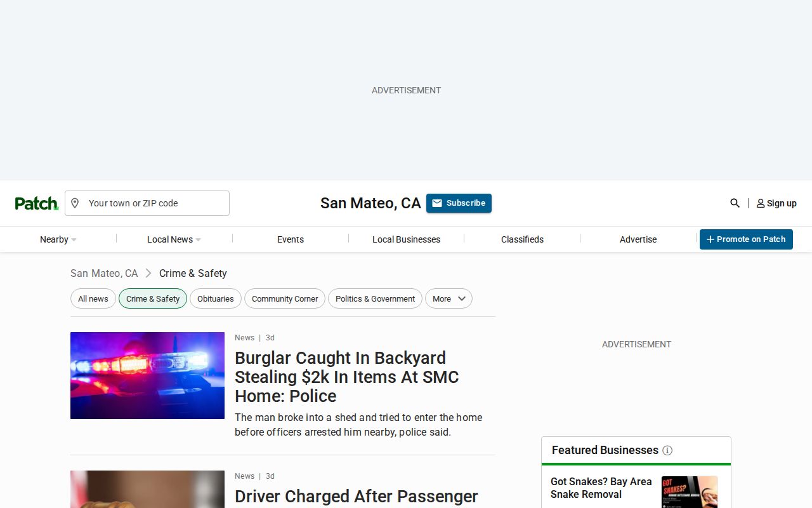The image size is (812, 508).
Task: Click the Crime & Safety breadcrumb text
Action: [193, 273]
